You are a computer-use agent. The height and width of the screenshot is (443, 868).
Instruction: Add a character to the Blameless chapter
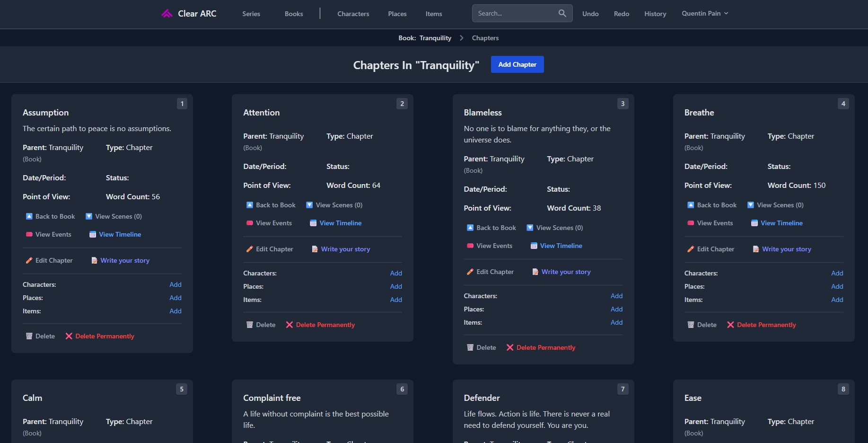(616, 296)
